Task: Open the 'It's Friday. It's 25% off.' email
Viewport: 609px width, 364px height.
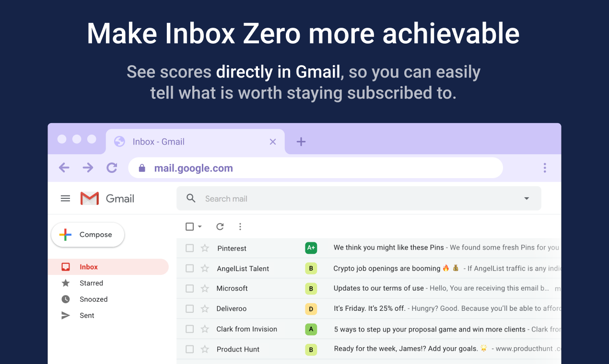Action: tap(370, 309)
